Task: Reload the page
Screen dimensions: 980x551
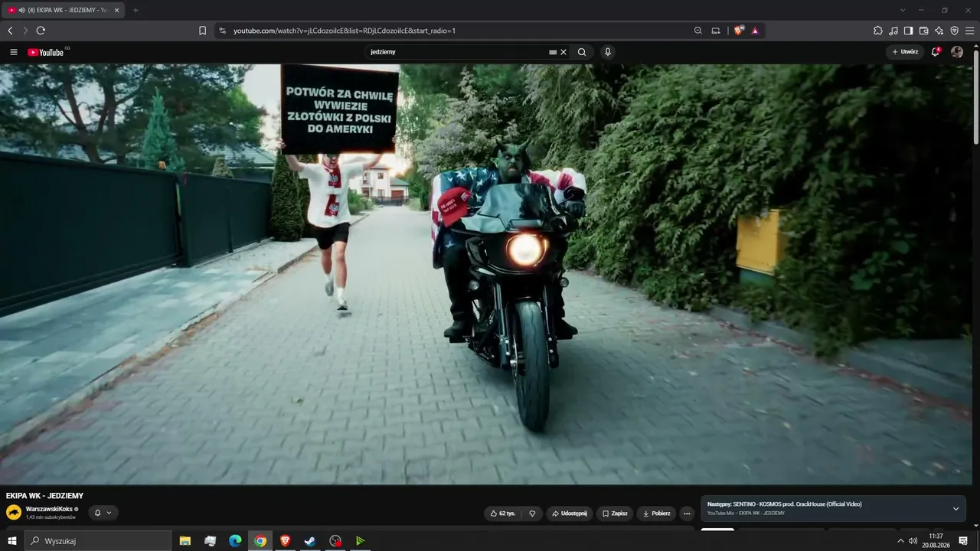Action: 41,31
